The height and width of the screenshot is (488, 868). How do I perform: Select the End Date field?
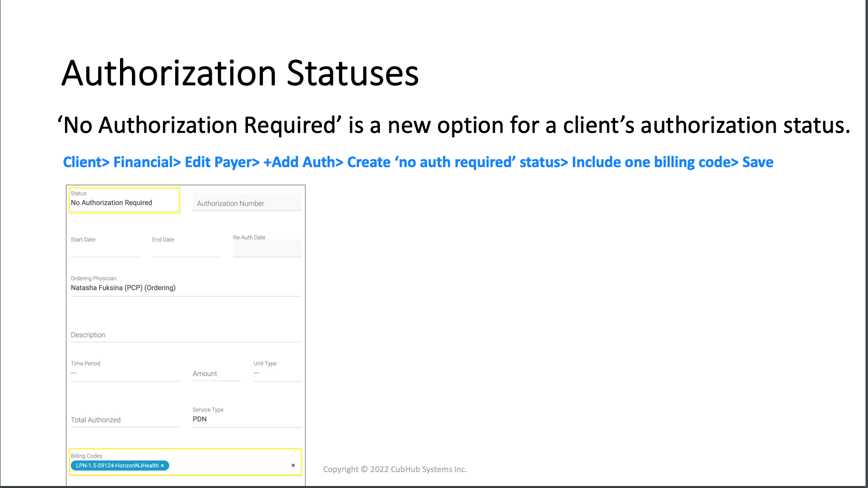click(x=186, y=246)
